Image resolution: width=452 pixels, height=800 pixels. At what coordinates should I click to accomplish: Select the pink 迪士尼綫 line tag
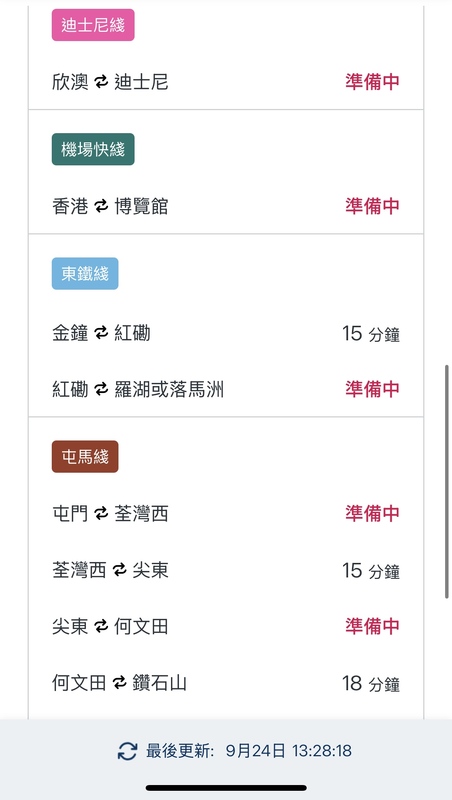[x=93, y=25]
